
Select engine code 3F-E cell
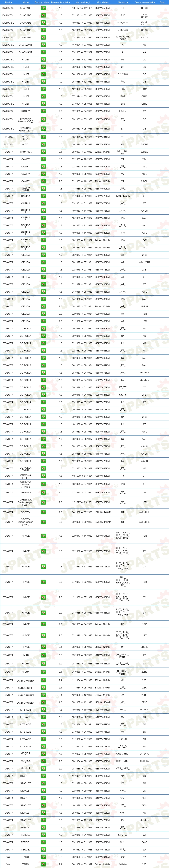(x=145, y=703)
